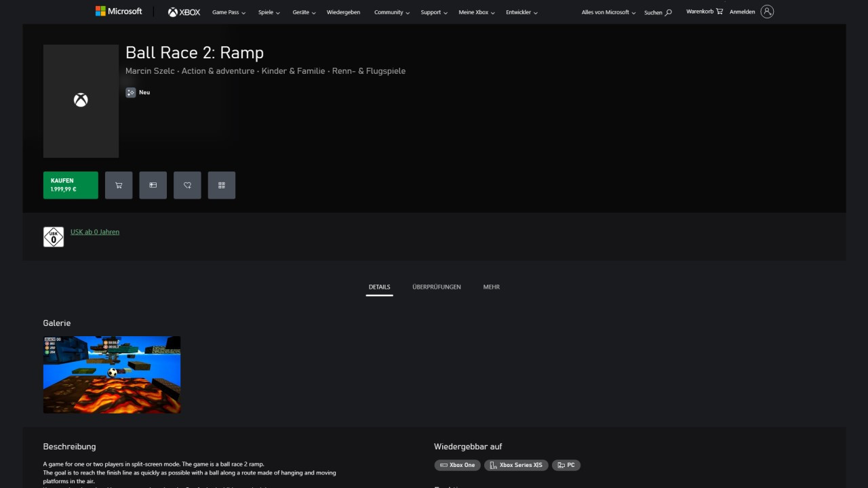Screen dimensions: 868x488
Task: Click the USK 0 age rating icon
Action: tap(54, 237)
